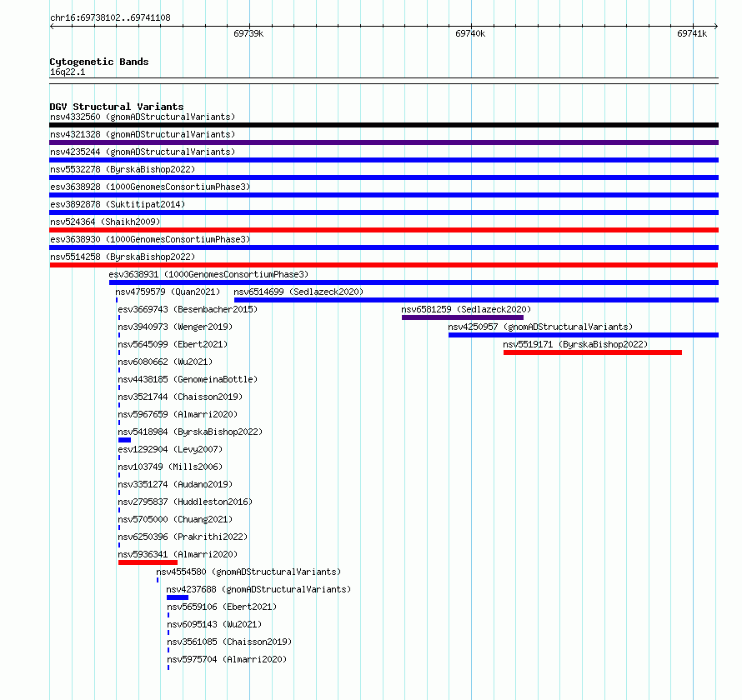Click the blue nsv5418984 ByrskaBishop2022 bar
Viewport: 742px width, 700px height.
(x=124, y=440)
